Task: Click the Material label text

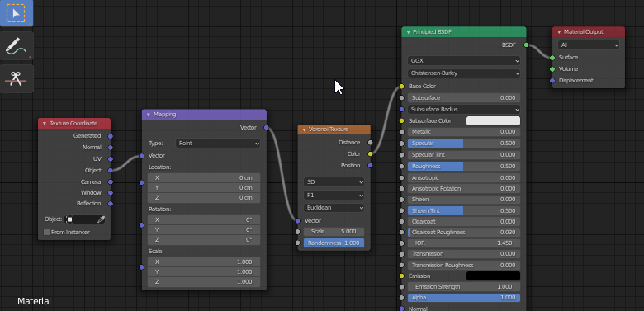Action: [34, 302]
